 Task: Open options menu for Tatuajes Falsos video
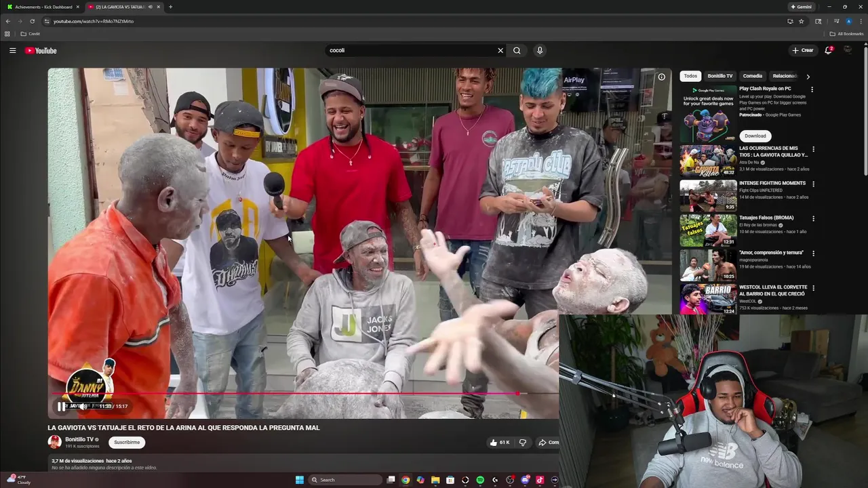point(813,218)
